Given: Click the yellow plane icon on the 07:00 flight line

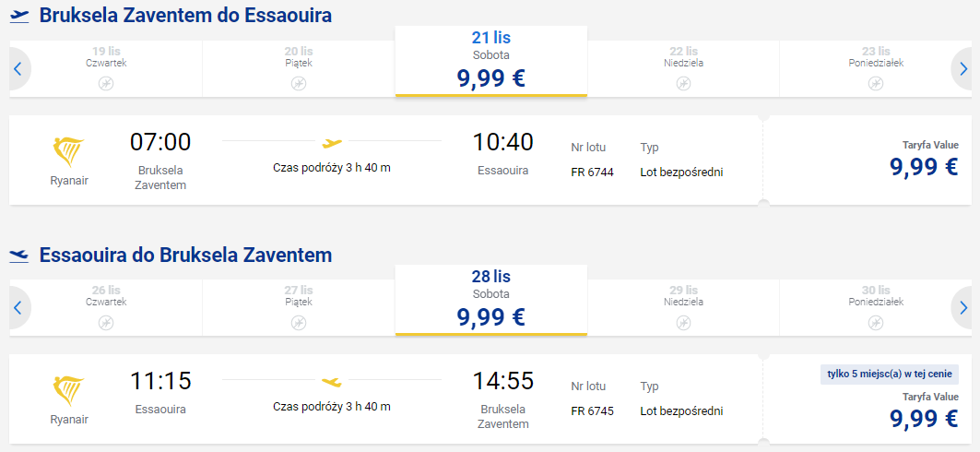Looking at the screenshot, I should (332, 143).
